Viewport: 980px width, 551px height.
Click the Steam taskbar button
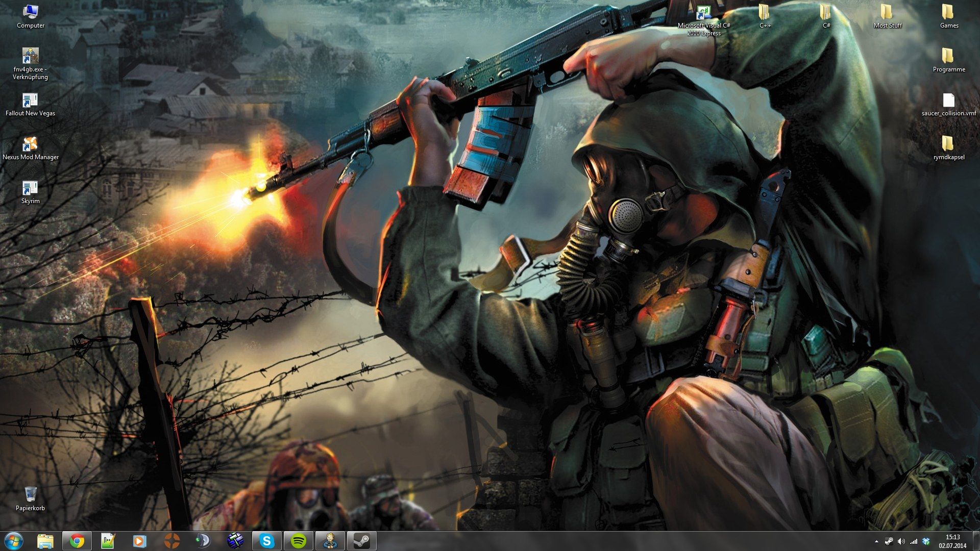[361, 541]
